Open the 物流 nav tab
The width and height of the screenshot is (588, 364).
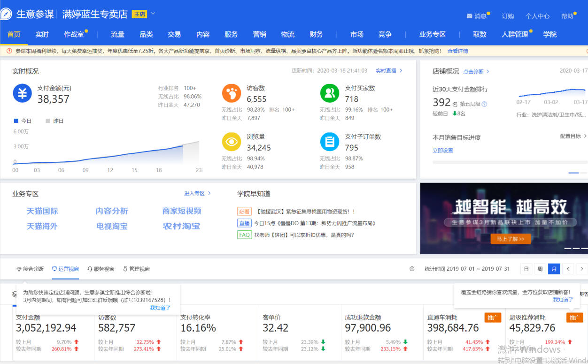[x=288, y=34]
